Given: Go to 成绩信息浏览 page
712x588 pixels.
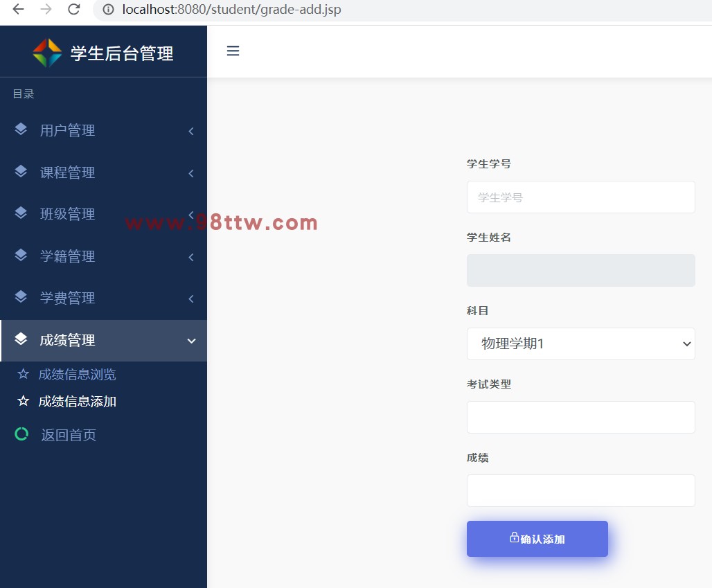Looking at the screenshot, I should (x=77, y=375).
